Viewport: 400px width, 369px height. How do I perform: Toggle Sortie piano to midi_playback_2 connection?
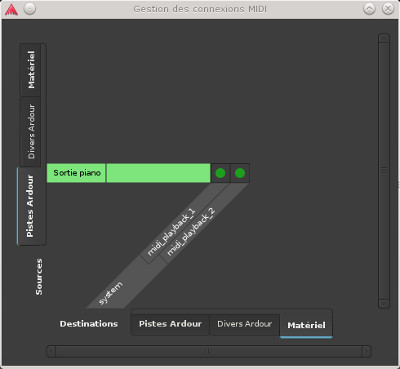[240, 173]
